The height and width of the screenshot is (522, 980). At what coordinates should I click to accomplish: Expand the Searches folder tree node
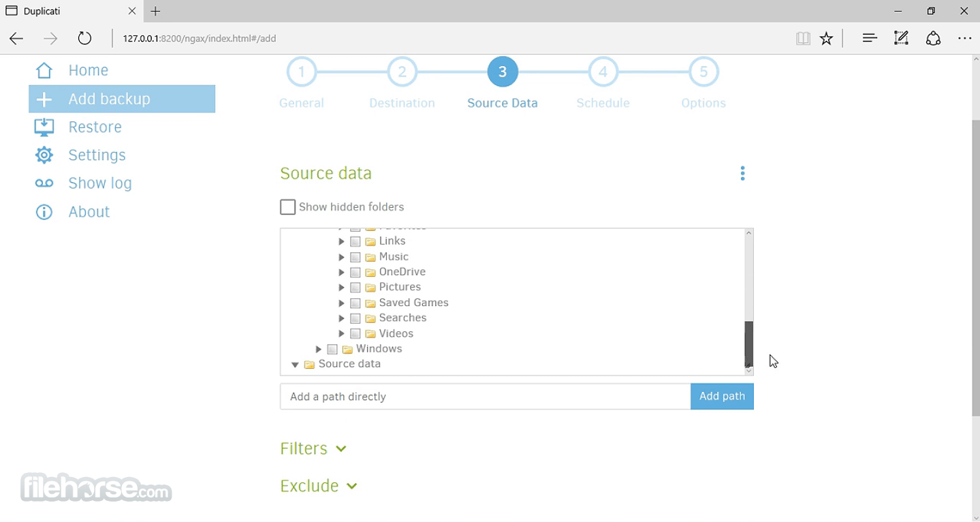[x=341, y=318]
